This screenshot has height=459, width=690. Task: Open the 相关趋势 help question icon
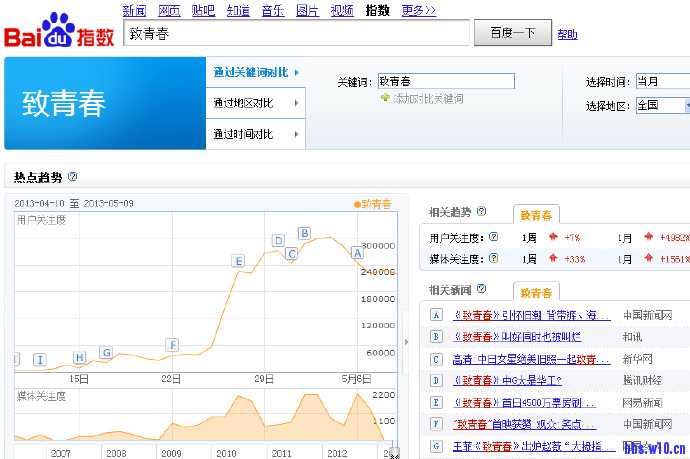click(x=482, y=211)
